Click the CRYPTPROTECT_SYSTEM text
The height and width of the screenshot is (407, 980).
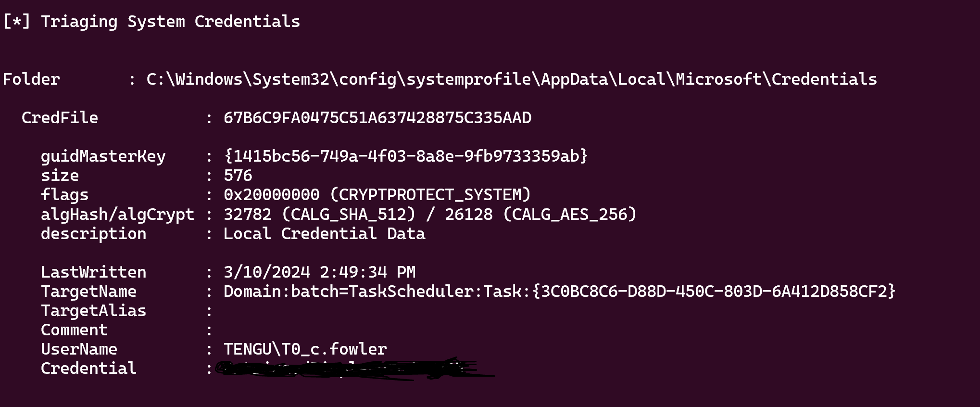(430, 195)
